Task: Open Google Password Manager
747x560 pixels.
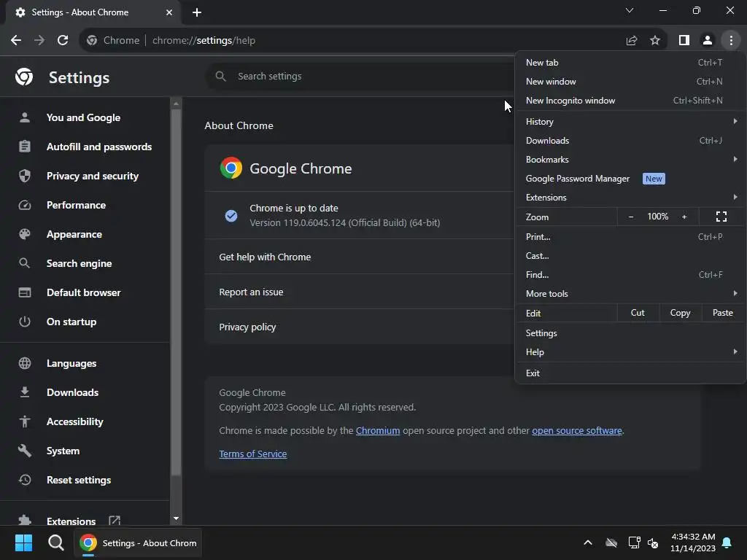Action: point(630,179)
